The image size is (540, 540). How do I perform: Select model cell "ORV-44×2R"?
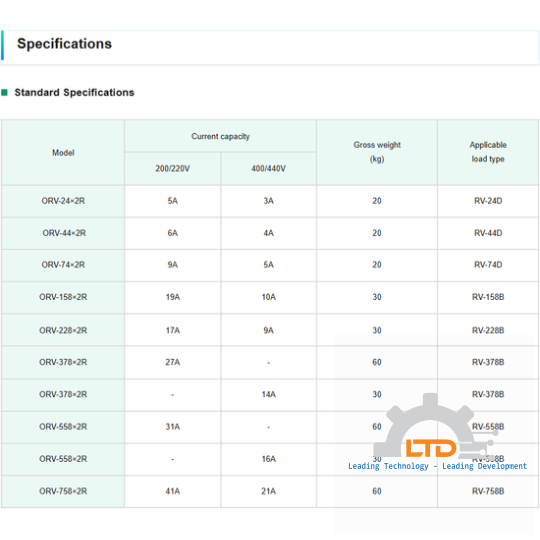(x=64, y=233)
